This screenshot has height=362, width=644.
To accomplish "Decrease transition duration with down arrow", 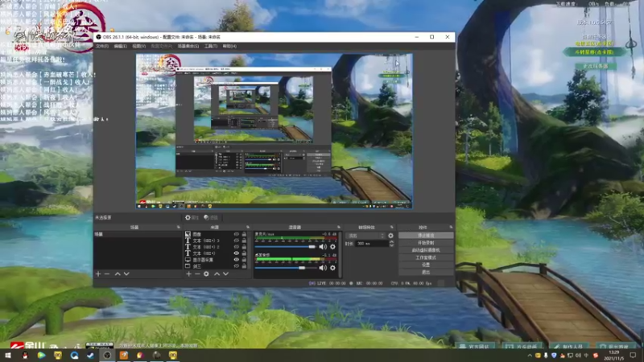I will click(391, 245).
